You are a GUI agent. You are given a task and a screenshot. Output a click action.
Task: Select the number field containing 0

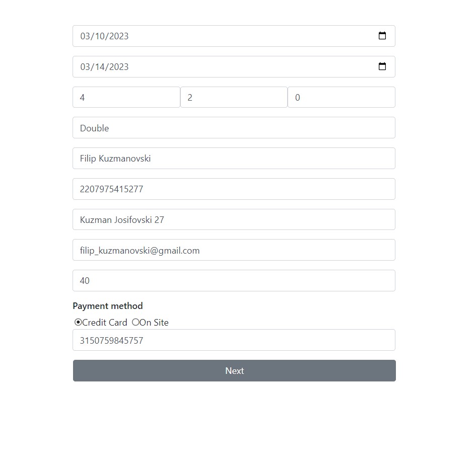[341, 97]
